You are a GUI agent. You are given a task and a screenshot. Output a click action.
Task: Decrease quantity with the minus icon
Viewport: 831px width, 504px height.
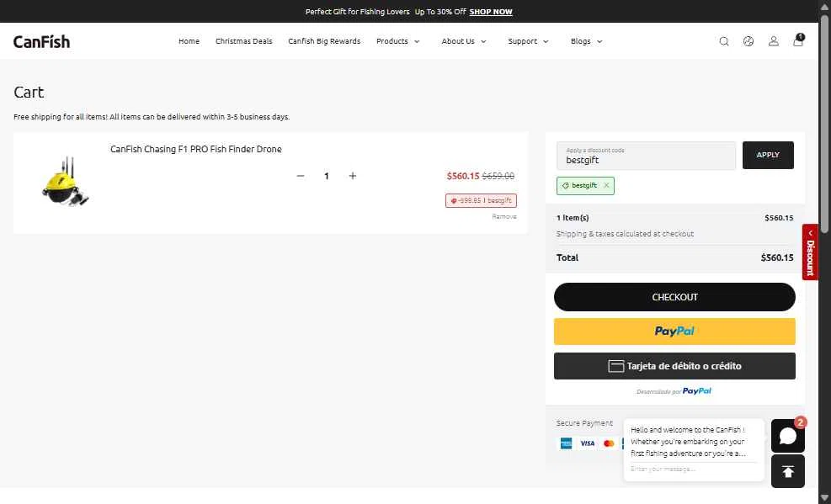(x=301, y=176)
